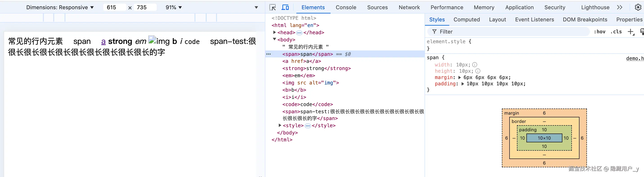
Task: Click the info icon beside width
Action: [474, 65]
